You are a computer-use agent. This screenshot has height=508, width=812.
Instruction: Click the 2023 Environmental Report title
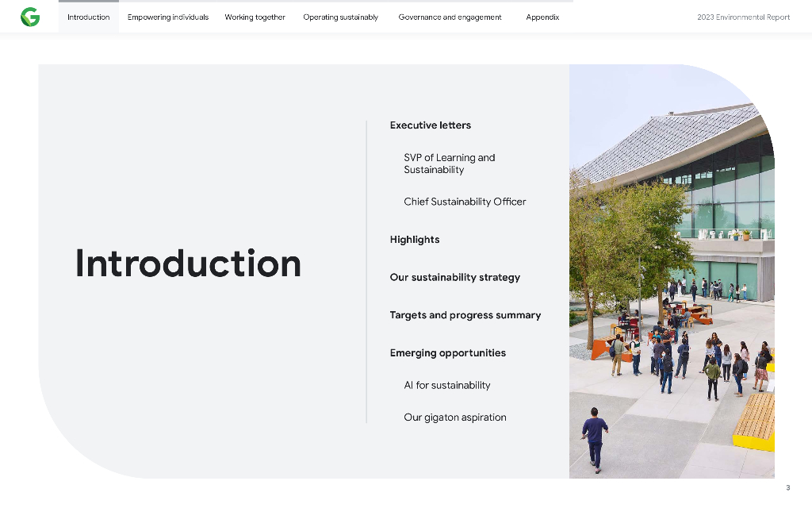click(743, 17)
